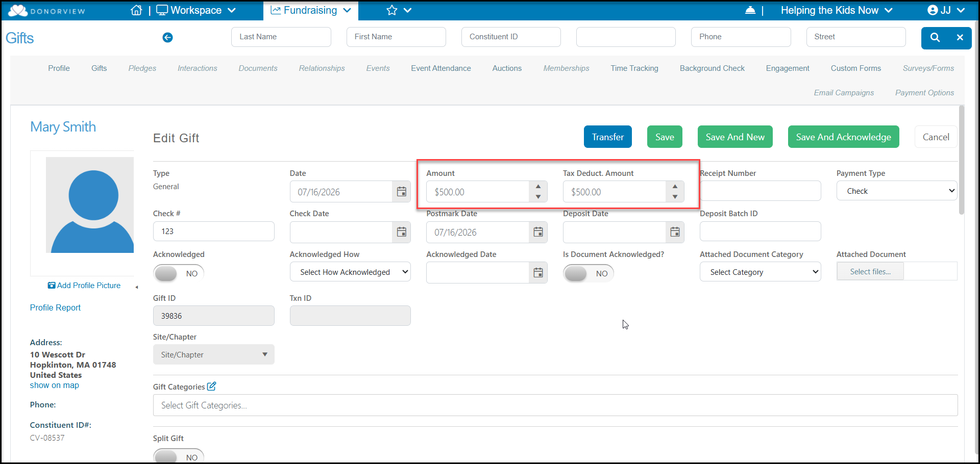Click the Mary Smith name heading
980x464 pixels.
coord(63,126)
